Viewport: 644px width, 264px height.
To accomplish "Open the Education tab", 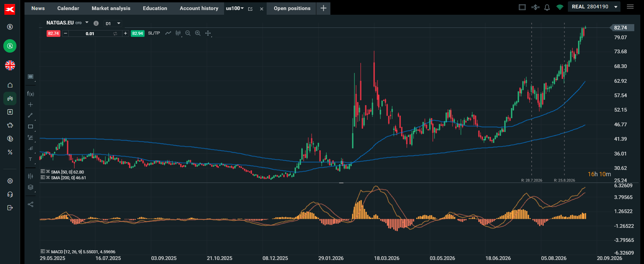I will (155, 8).
